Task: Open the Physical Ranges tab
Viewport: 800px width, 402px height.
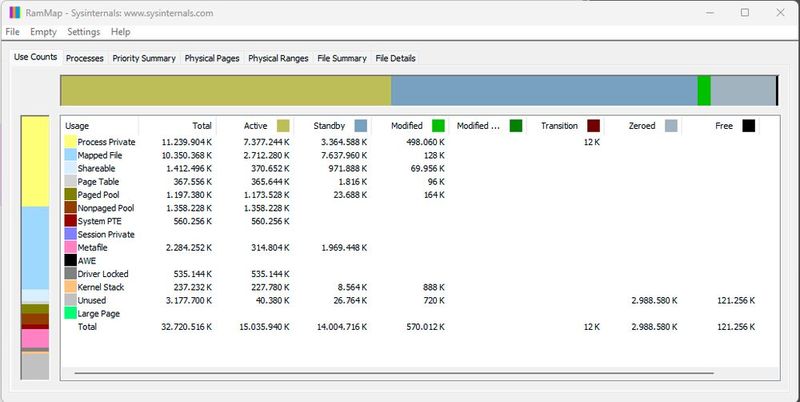Action: pyautogui.click(x=278, y=58)
